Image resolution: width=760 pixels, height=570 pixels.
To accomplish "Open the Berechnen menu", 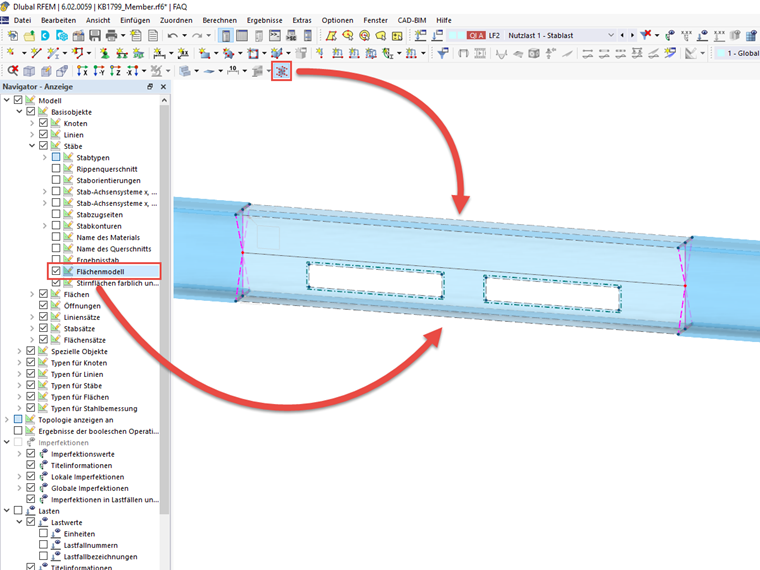I will 220,20.
